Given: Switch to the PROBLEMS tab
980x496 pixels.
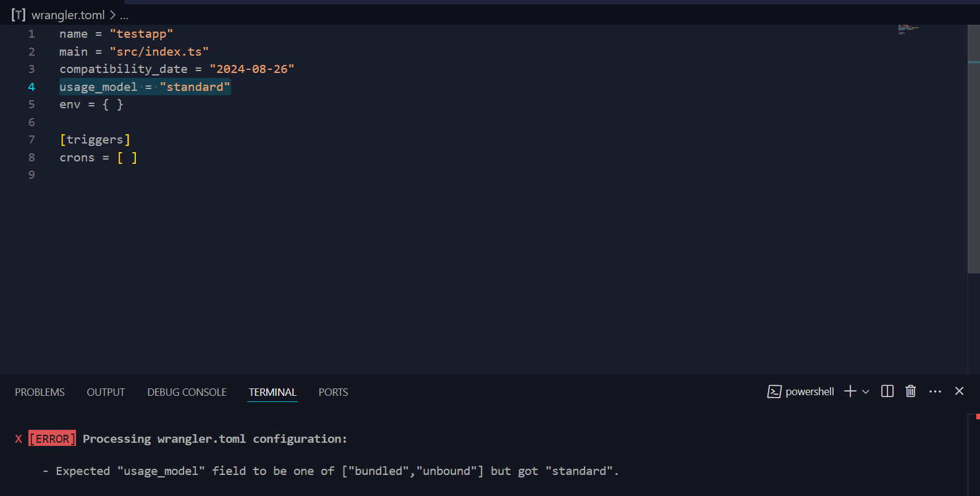Looking at the screenshot, I should 40,392.
